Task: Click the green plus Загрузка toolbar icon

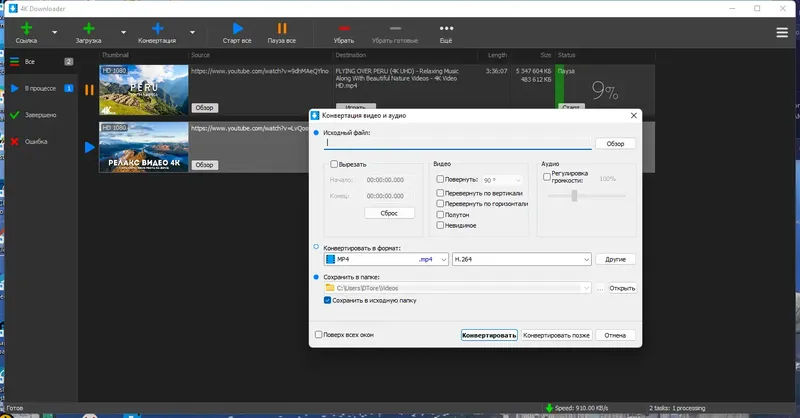Action: (89, 29)
